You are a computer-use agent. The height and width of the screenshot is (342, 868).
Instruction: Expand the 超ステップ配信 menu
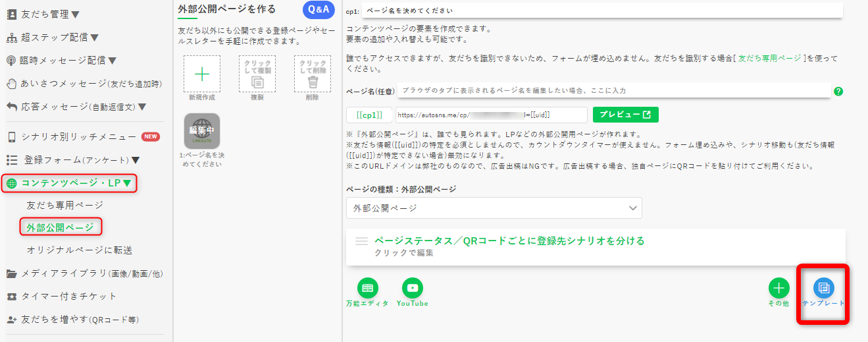pos(53,38)
